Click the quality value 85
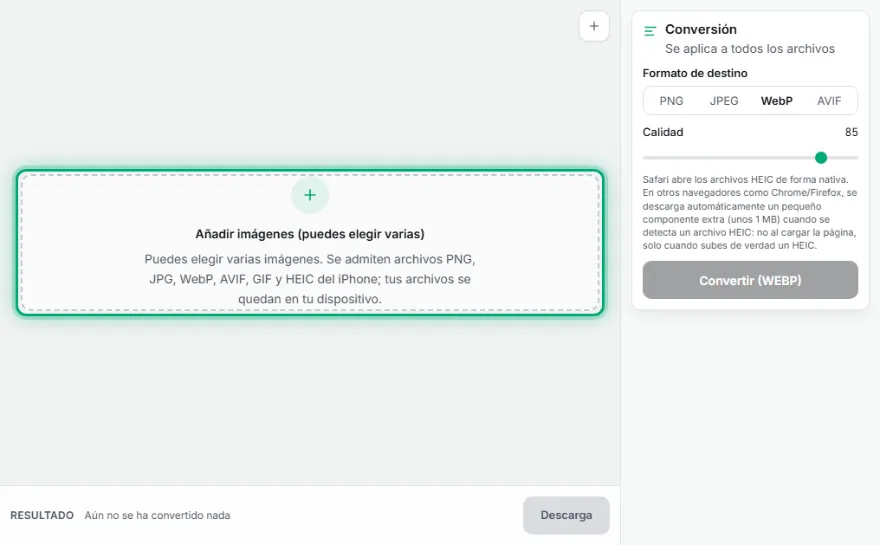The image size is (880, 545). point(851,132)
